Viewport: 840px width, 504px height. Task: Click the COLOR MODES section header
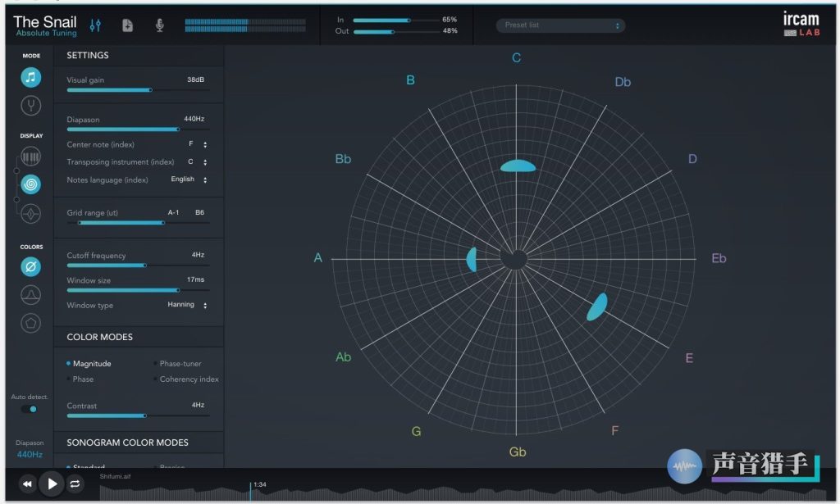click(98, 337)
